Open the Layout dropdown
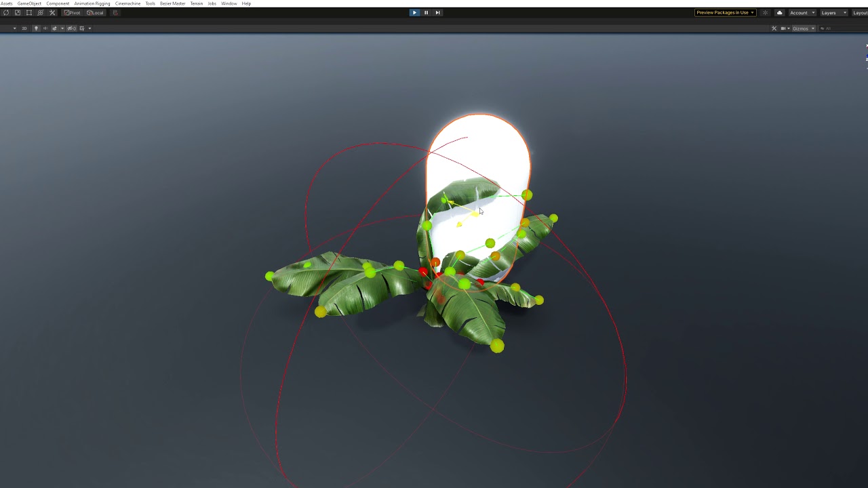The width and height of the screenshot is (868, 488). pyautogui.click(x=860, y=13)
